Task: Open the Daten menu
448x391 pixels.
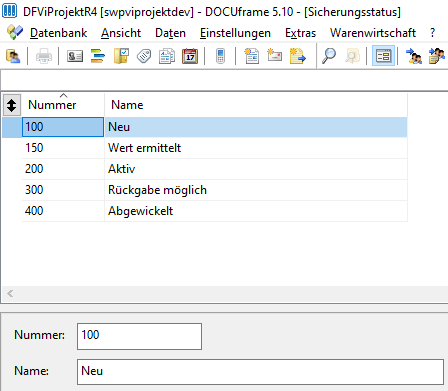Action: click(x=170, y=33)
